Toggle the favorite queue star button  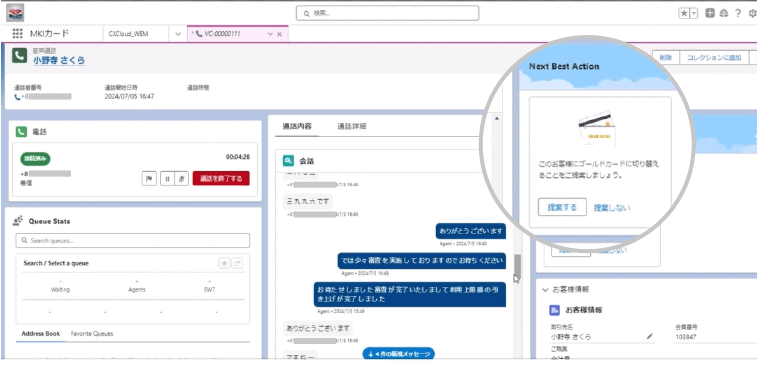[224, 263]
